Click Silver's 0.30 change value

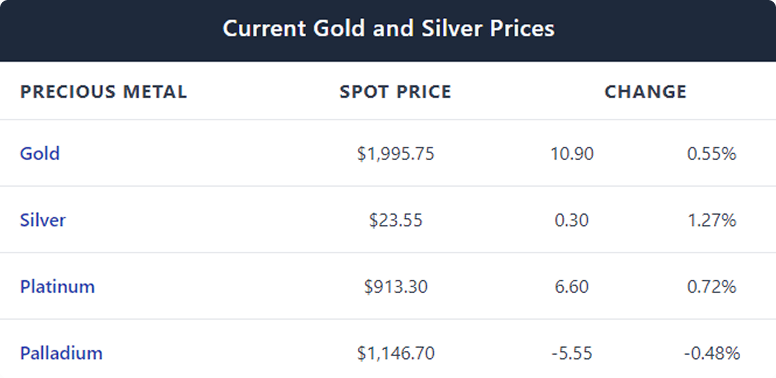click(x=572, y=220)
